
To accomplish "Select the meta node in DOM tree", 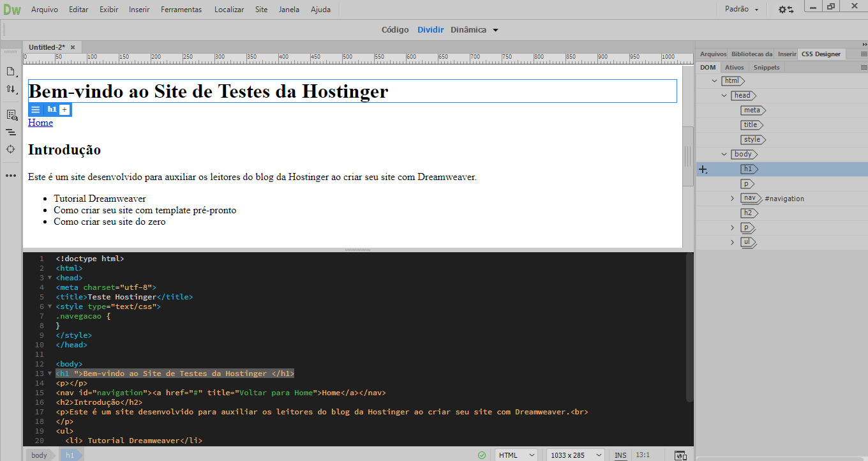I will point(752,110).
